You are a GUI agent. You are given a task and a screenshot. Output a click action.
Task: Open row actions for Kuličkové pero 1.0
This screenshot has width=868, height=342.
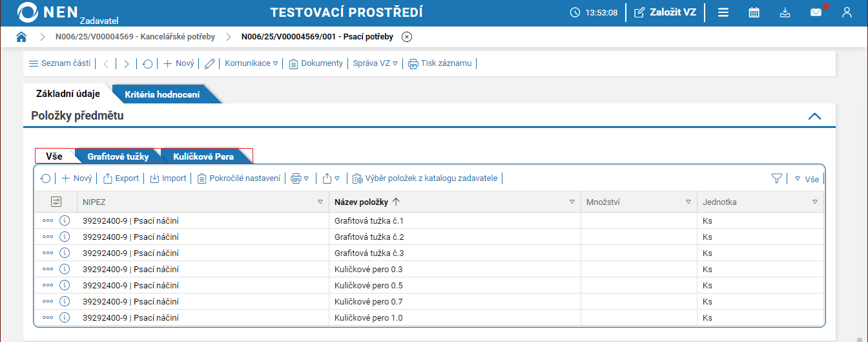point(48,318)
